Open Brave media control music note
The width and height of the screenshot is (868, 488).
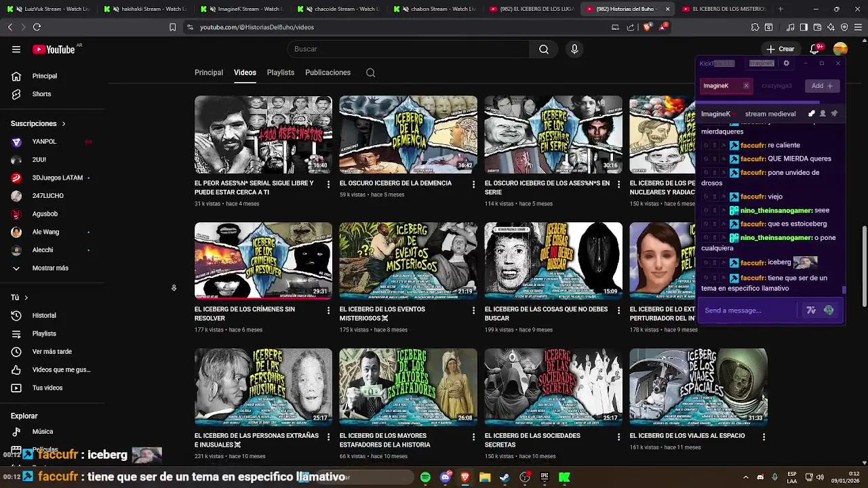[790, 27]
